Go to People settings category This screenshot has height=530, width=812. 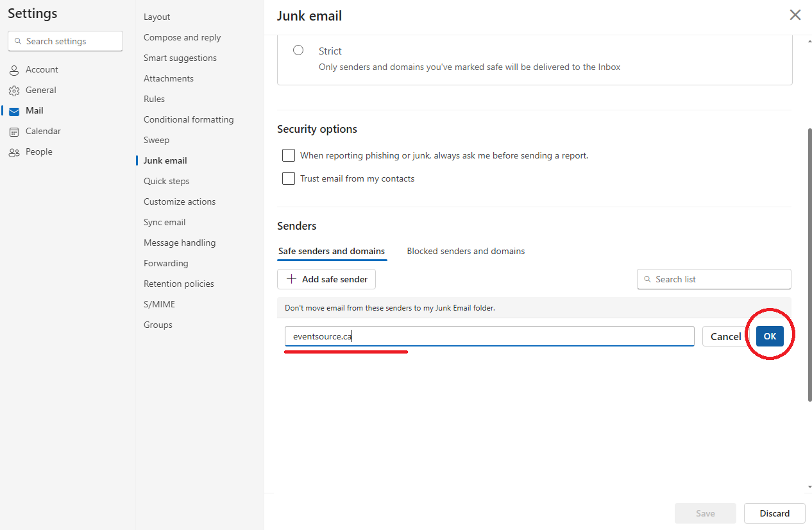click(38, 151)
